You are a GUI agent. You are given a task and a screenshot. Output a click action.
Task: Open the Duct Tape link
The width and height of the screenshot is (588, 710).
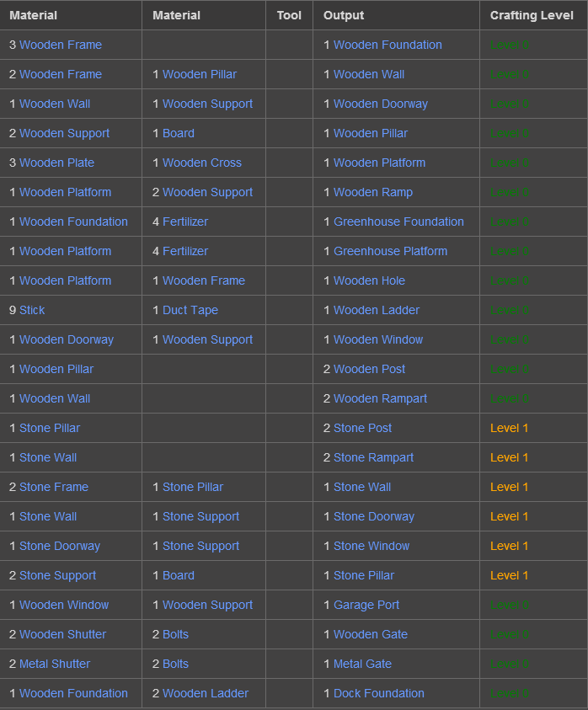190,310
